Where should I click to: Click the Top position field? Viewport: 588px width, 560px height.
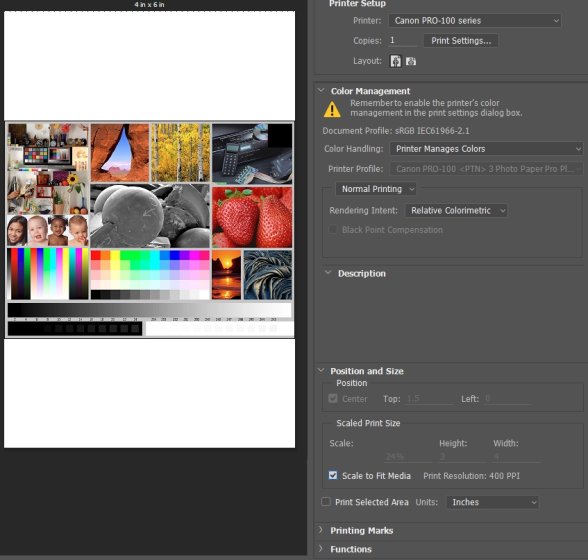[430, 399]
